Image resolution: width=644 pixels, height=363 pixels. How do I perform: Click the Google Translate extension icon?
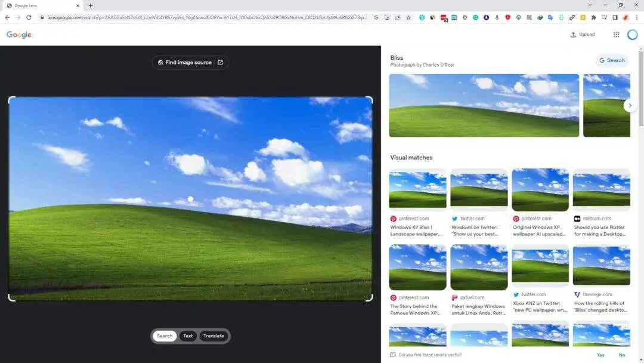click(550, 18)
